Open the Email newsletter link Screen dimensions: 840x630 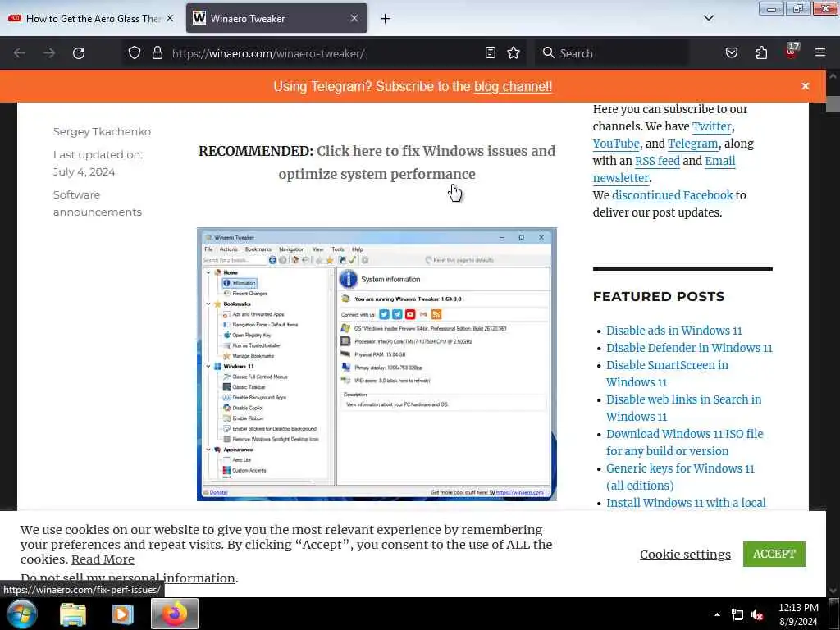coord(664,169)
